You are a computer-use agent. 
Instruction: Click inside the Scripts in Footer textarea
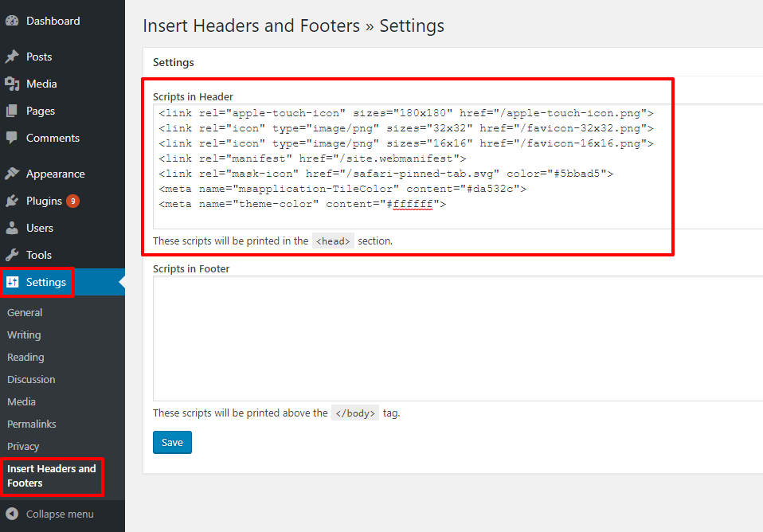point(457,338)
